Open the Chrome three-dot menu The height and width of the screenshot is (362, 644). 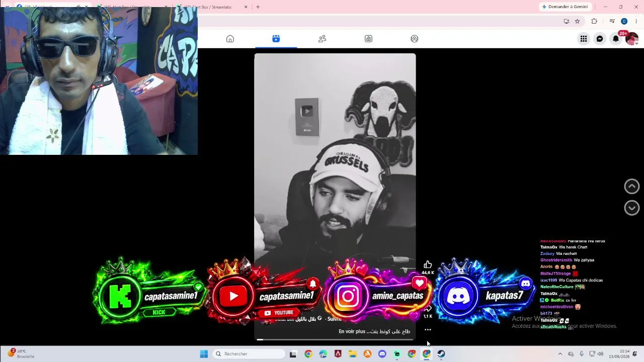[x=636, y=21]
